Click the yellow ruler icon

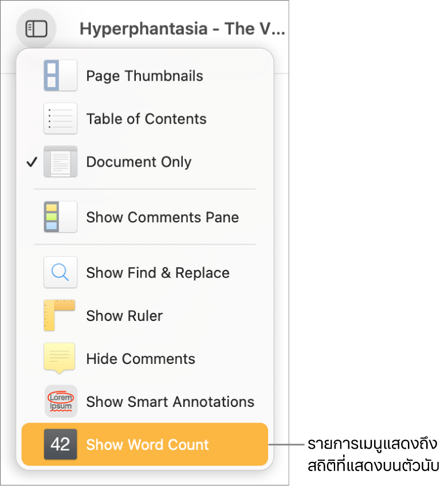pyautogui.click(x=60, y=315)
